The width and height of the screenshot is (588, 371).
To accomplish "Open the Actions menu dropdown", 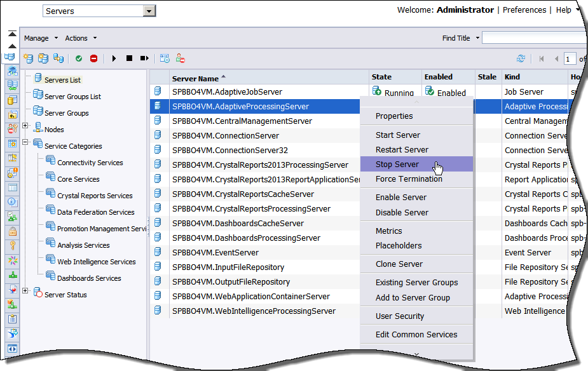I will [x=81, y=38].
